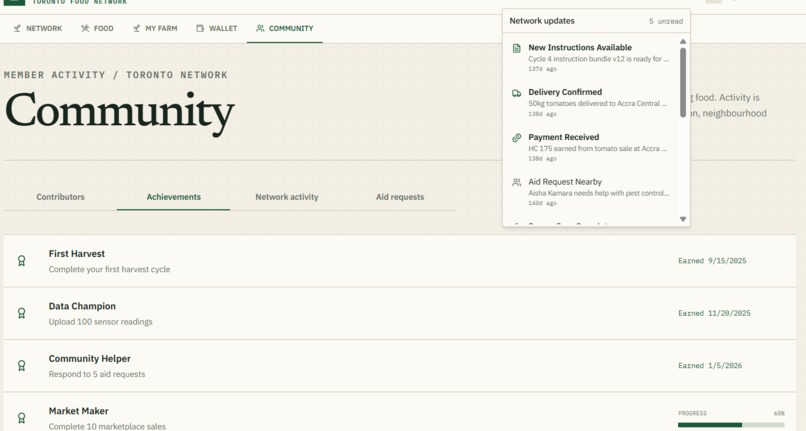Click 'Member Activity / Toronto Network' breadcrumb
Viewport: 806px width, 431px height.
(116, 75)
